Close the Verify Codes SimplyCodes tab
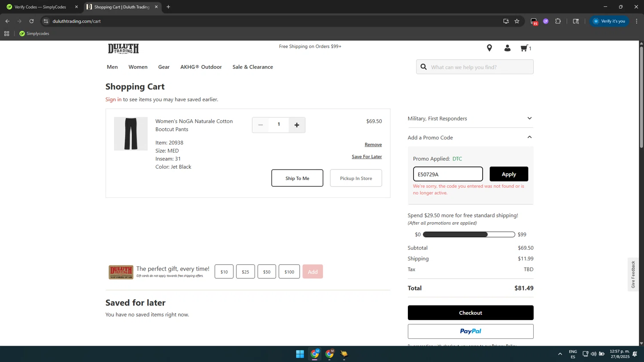The width and height of the screenshot is (644, 362). click(76, 7)
